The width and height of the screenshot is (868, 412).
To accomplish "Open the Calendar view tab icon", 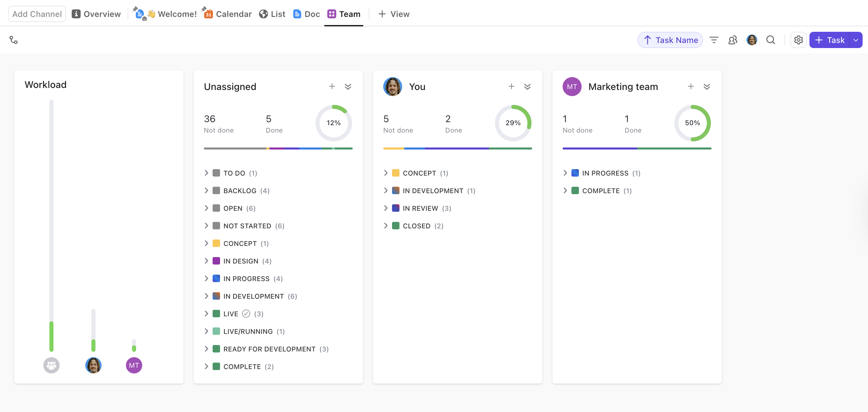I will 208,14.
